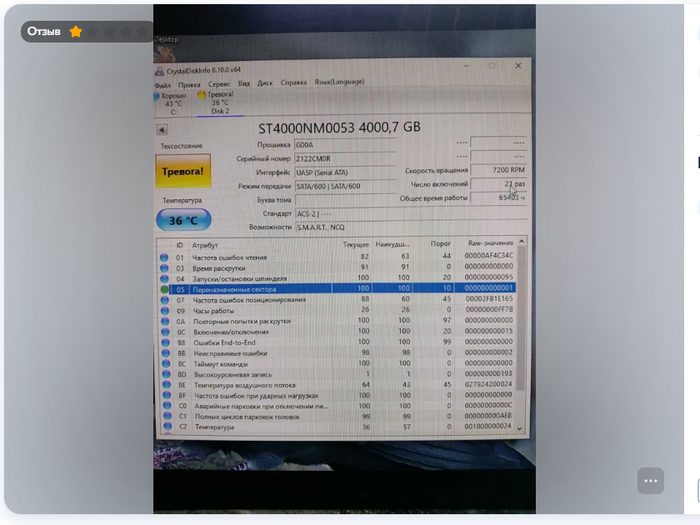Open the Файл menu in CrystalDiskInfo

(163, 85)
